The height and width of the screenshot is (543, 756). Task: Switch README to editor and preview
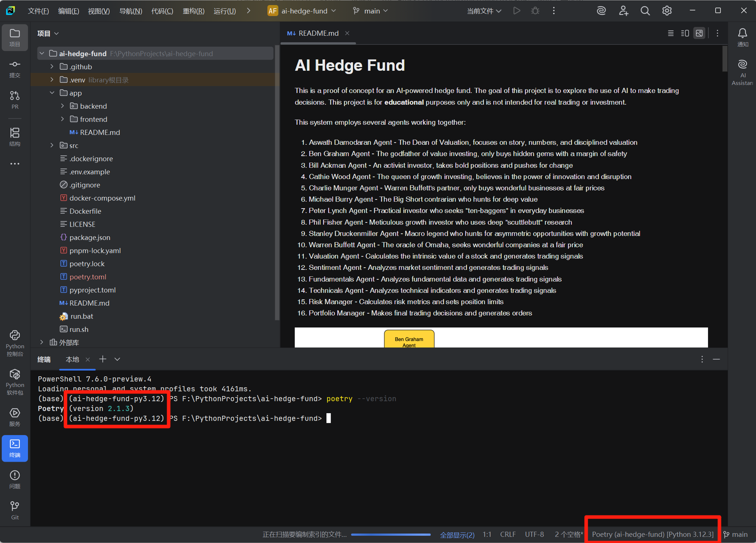click(685, 33)
